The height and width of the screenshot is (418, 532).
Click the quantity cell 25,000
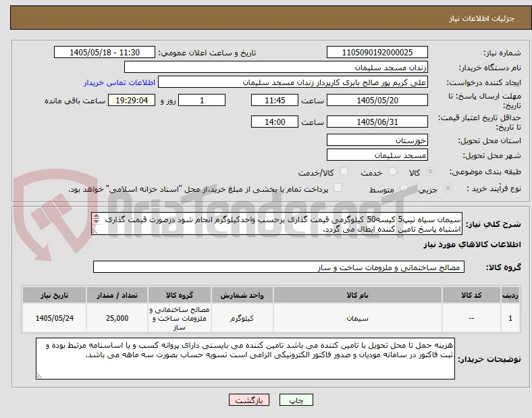click(117, 318)
